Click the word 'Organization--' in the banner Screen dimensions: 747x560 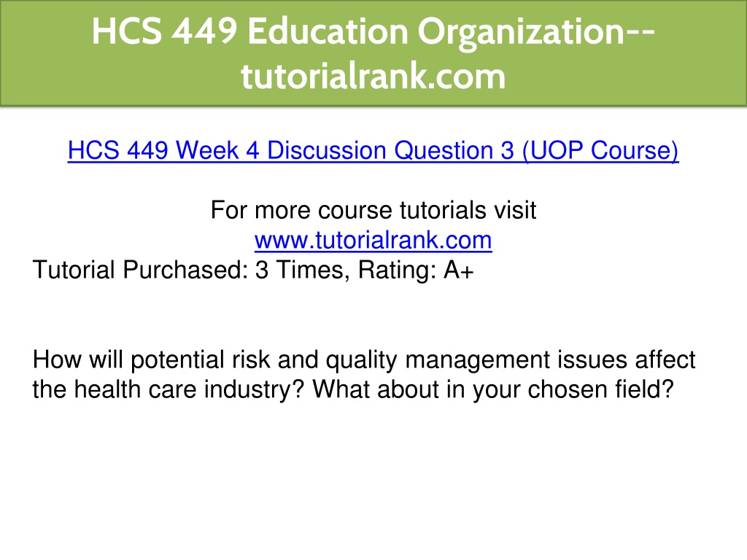coord(536,31)
